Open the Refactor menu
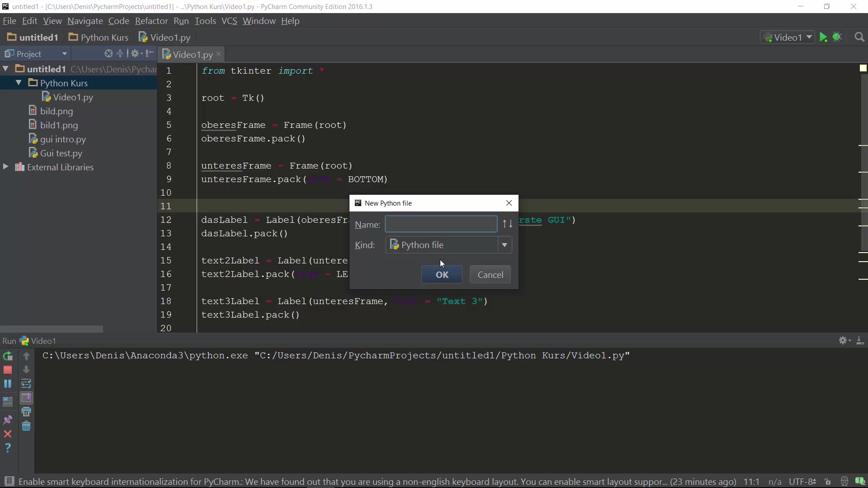This screenshot has height=488, width=868. click(151, 21)
